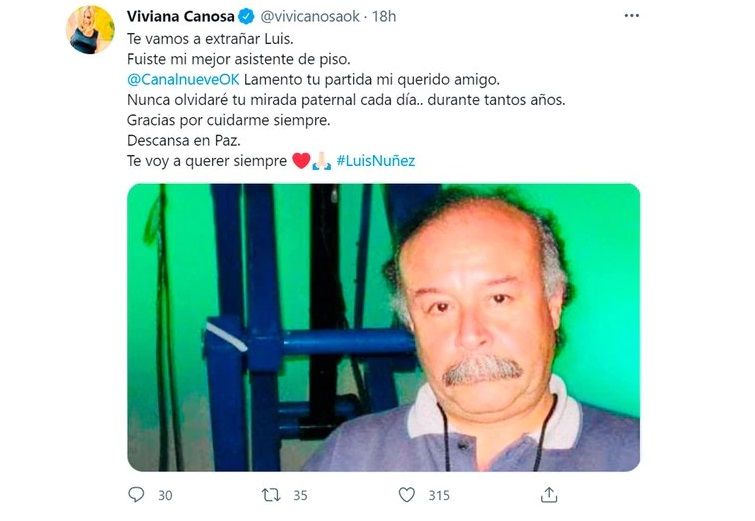Open the reply speech bubble icon
Screen dimensions: 755x521
(136, 495)
